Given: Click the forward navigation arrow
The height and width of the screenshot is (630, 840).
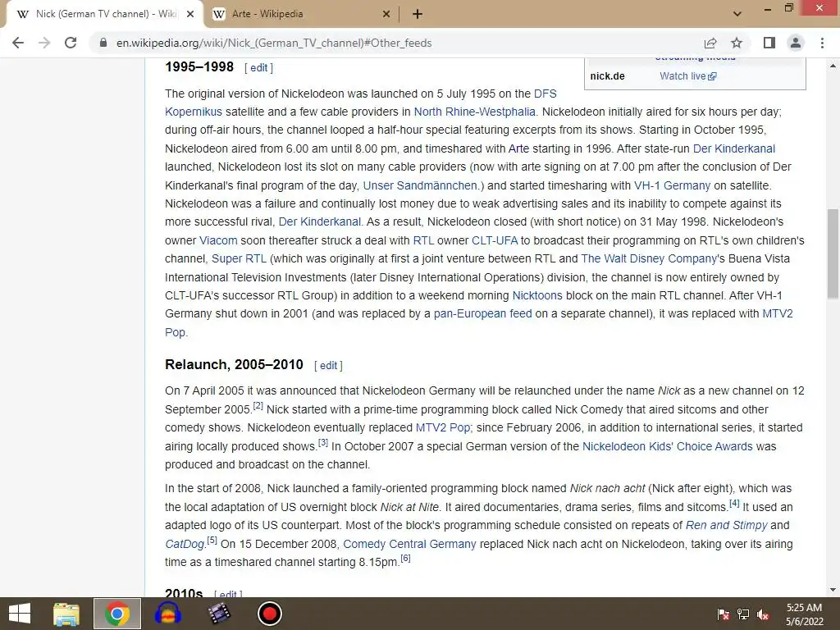Looking at the screenshot, I should pos(44,43).
